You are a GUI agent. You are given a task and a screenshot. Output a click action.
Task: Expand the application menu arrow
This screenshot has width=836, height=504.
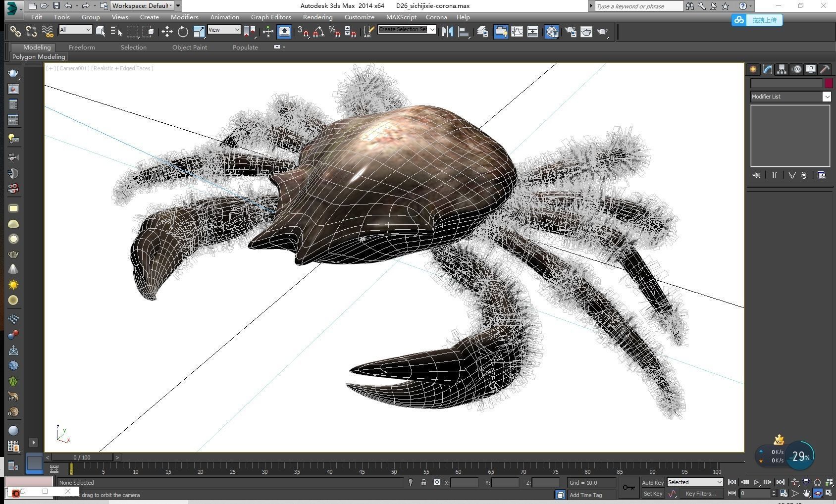pos(21,9)
